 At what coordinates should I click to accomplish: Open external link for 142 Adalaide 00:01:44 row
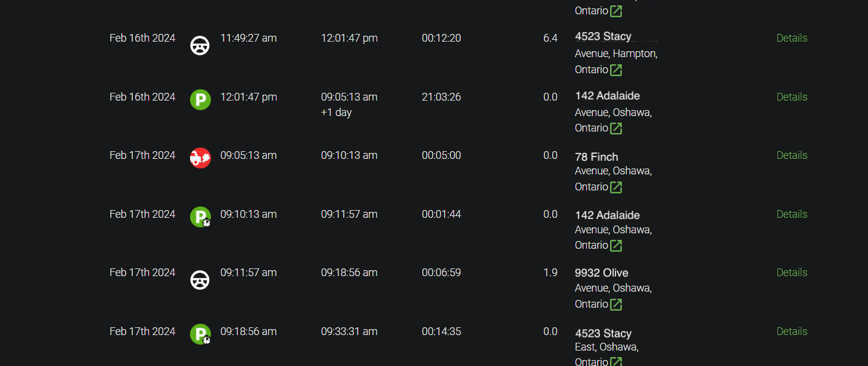616,245
